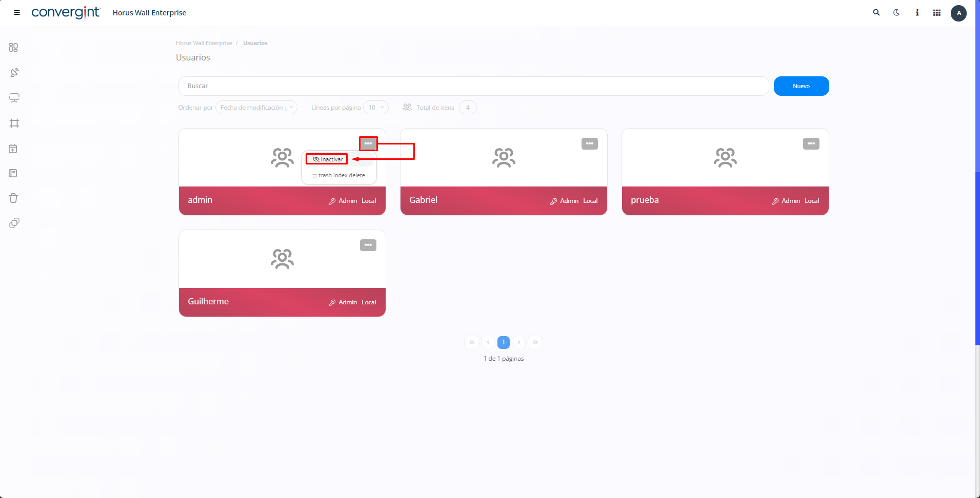Open the hamburger navigation menu

pyautogui.click(x=17, y=13)
